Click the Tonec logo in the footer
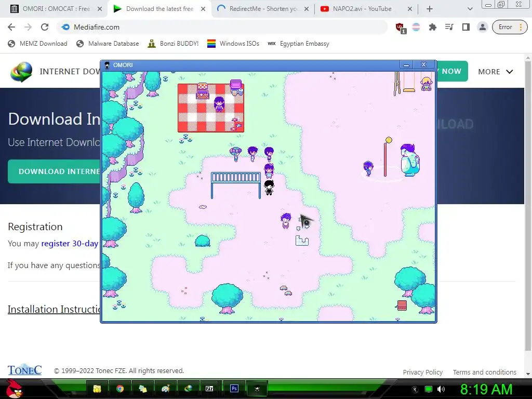 tap(25, 370)
